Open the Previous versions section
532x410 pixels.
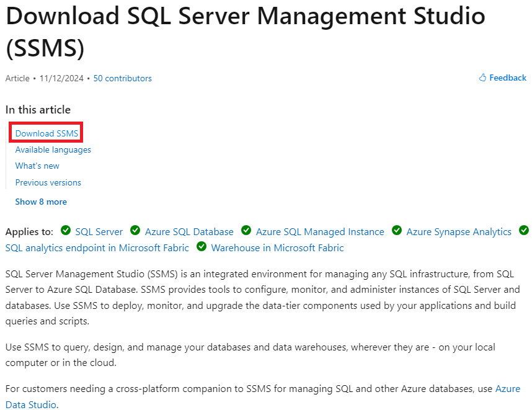pyautogui.click(x=48, y=182)
